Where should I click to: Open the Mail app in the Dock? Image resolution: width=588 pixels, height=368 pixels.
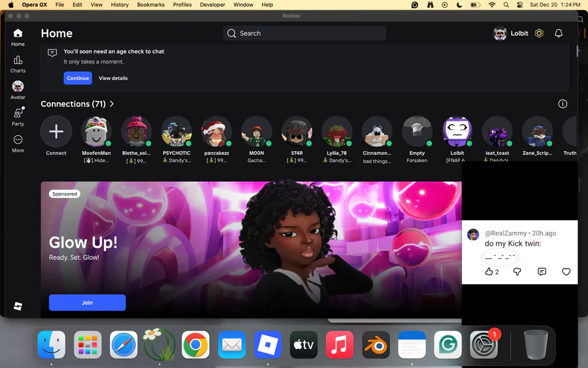point(232,344)
